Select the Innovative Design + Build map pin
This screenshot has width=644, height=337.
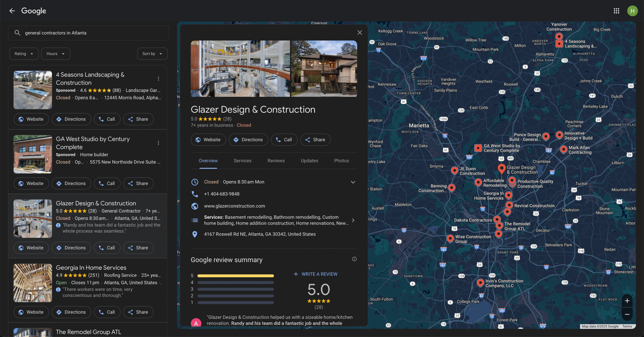[559, 135]
